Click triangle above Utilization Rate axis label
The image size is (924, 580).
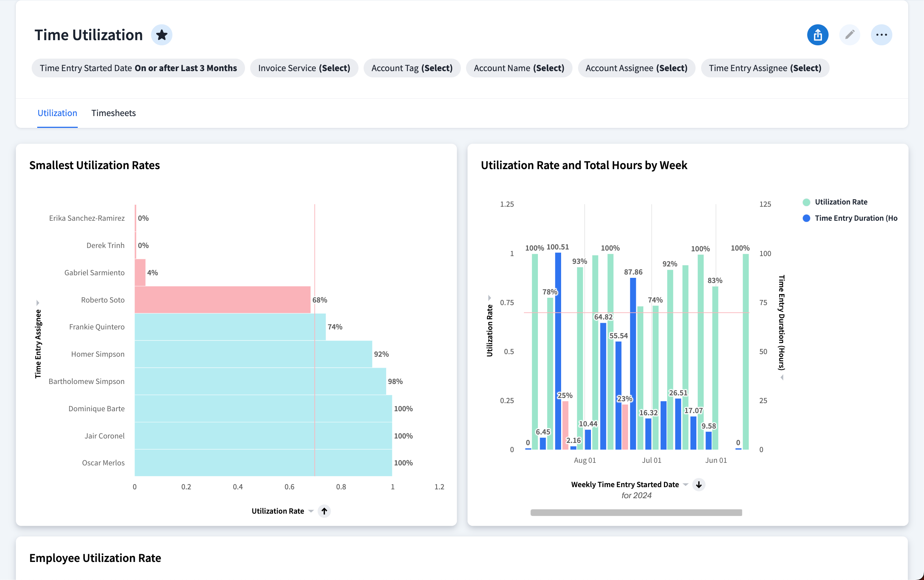coord(489,298)
